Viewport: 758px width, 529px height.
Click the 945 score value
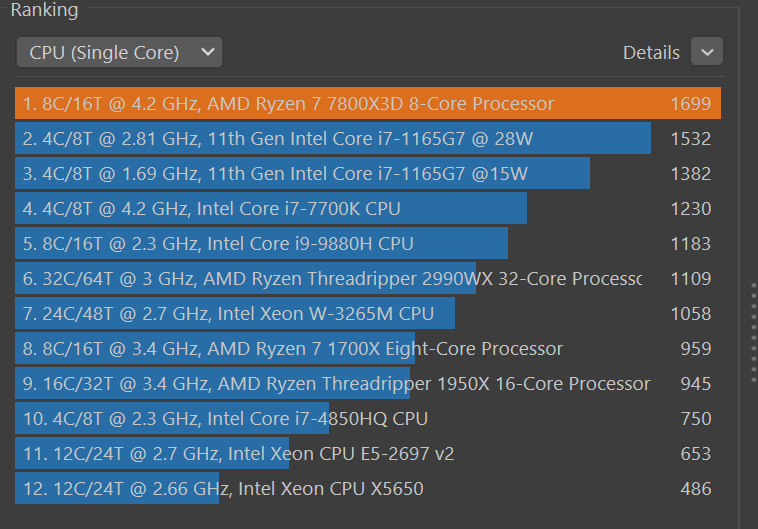695,384
